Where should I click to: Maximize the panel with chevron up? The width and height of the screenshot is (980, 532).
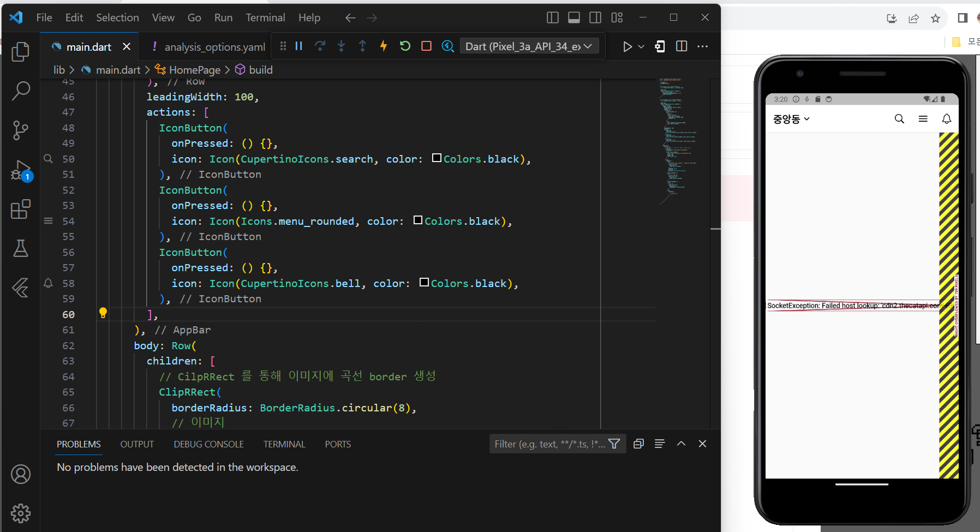click(x=681, y=444)
